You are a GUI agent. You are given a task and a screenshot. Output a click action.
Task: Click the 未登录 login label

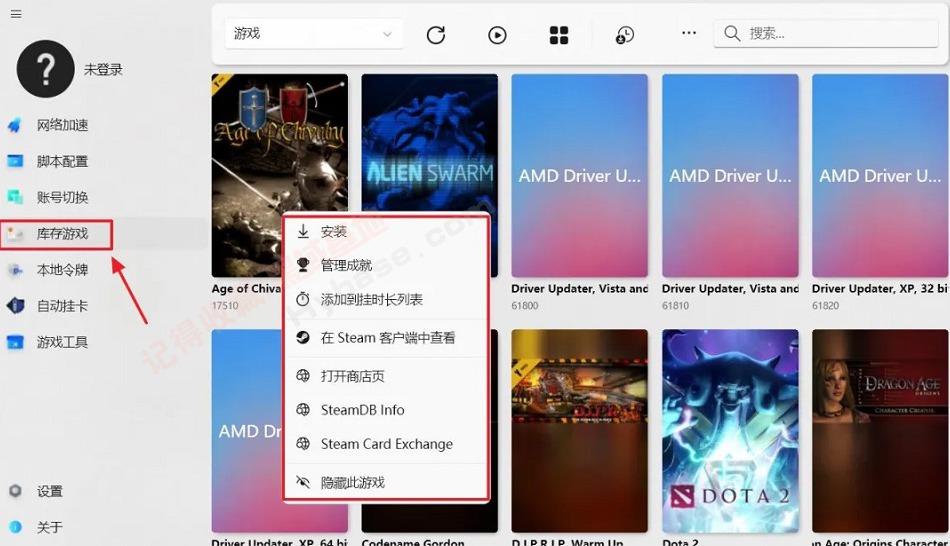tap(103, 70)
